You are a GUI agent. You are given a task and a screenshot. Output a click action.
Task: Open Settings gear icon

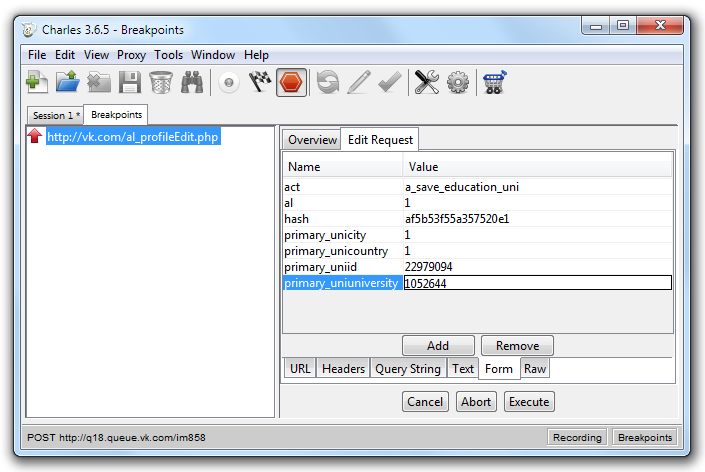click(x=458, y=82)
